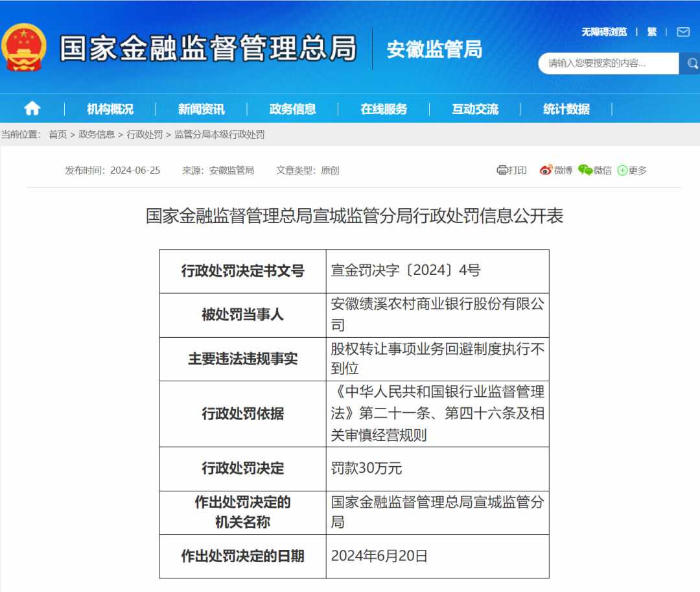Click the row header 行政处罚依据
Image resolution: width=700 pixels, height=592 pixels.
click(243, 414)
